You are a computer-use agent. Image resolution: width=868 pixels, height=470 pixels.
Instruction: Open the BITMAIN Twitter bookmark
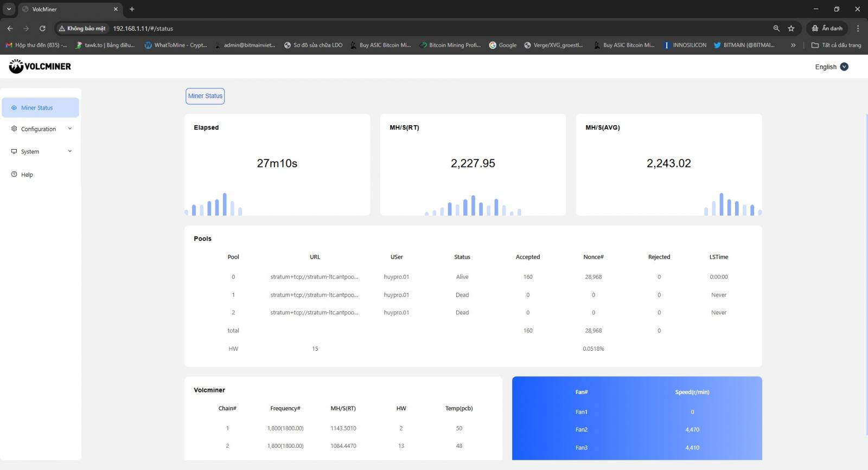point(744,45)
